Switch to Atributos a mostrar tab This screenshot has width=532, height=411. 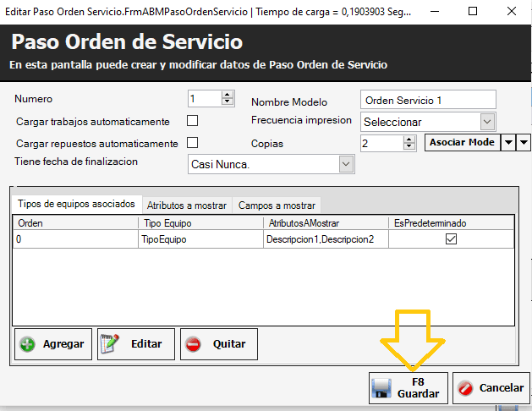pyautogui.click(x=187, y=205)
